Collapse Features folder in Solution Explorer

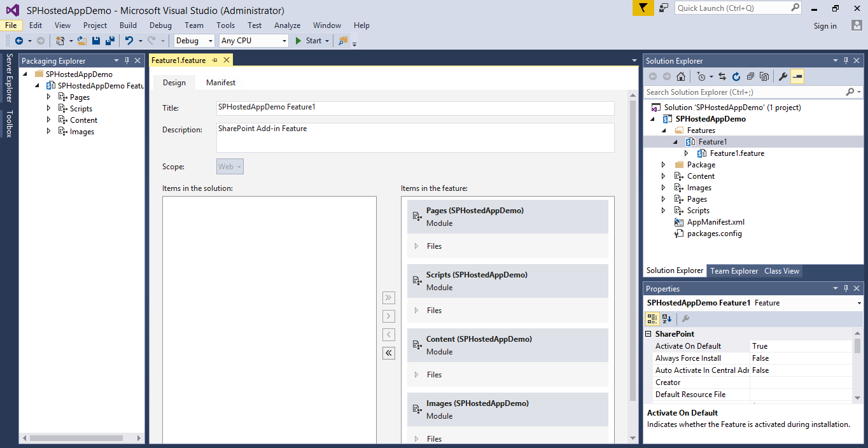(664, 130)
